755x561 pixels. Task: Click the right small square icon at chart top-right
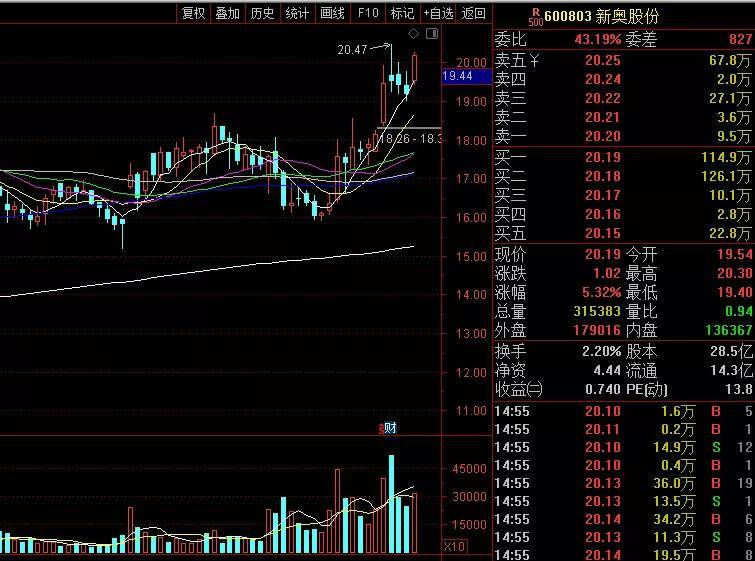tap(432, 34)
